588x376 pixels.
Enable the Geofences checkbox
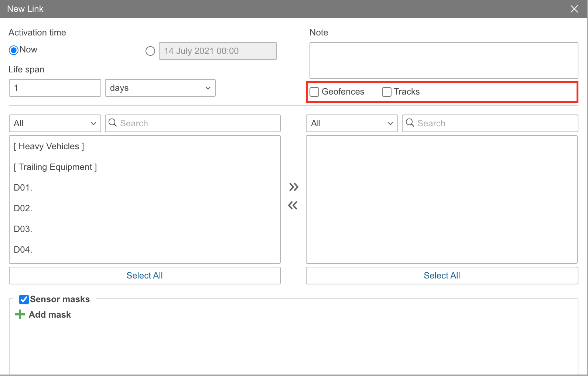pos(314,92)
